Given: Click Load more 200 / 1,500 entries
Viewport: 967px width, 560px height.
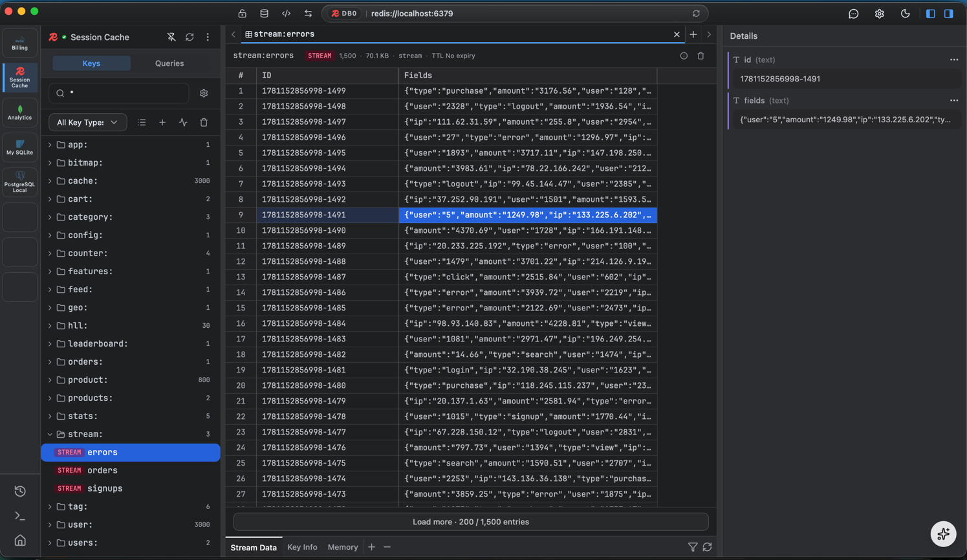Looking at the screenshot, I should coord(471,522).
